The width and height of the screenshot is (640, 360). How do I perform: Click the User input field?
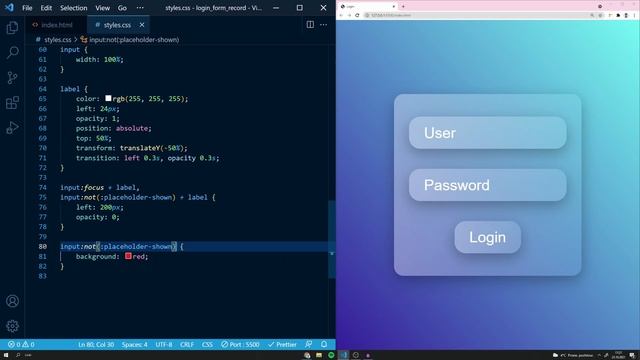pos(487,133)
